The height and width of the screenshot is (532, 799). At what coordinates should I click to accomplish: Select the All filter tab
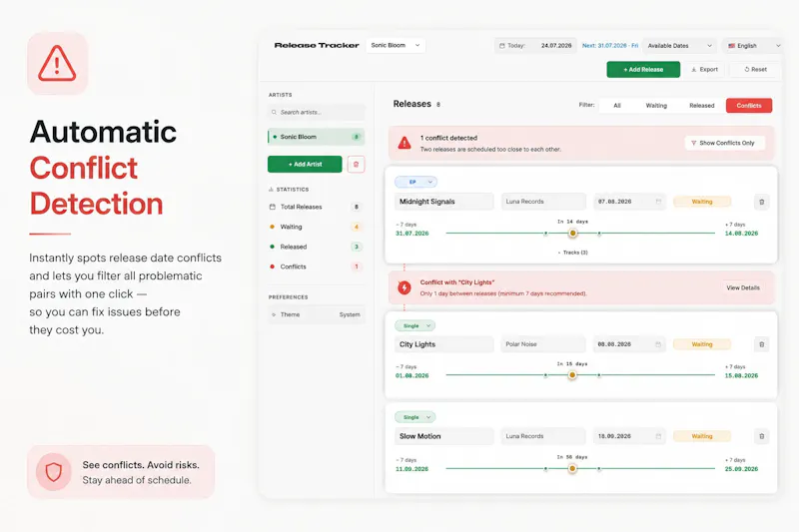[x=617, y=106]
